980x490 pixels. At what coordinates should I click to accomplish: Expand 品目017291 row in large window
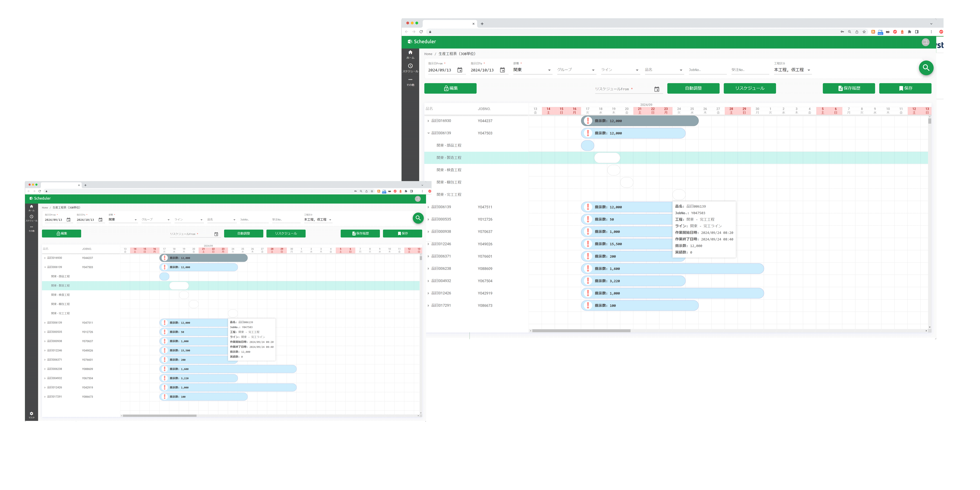[428, 306]
